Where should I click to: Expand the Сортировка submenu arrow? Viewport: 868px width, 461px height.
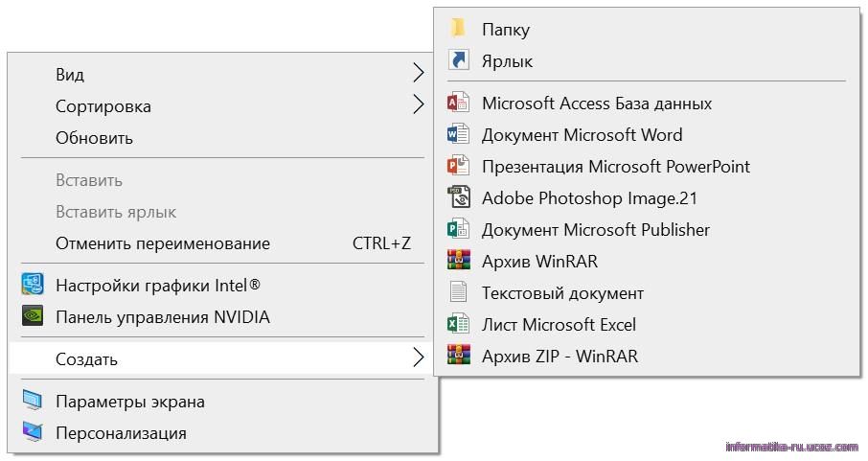tap(419, 104)
